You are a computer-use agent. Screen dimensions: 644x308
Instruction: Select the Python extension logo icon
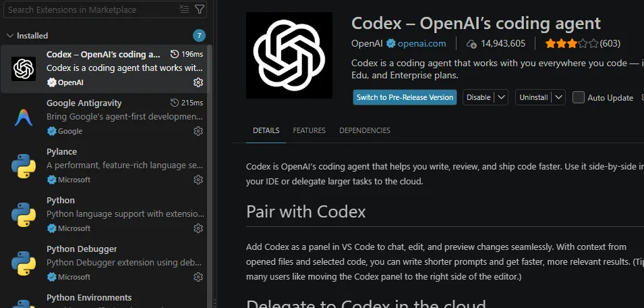pyautogui.click(x=24, y=214)
